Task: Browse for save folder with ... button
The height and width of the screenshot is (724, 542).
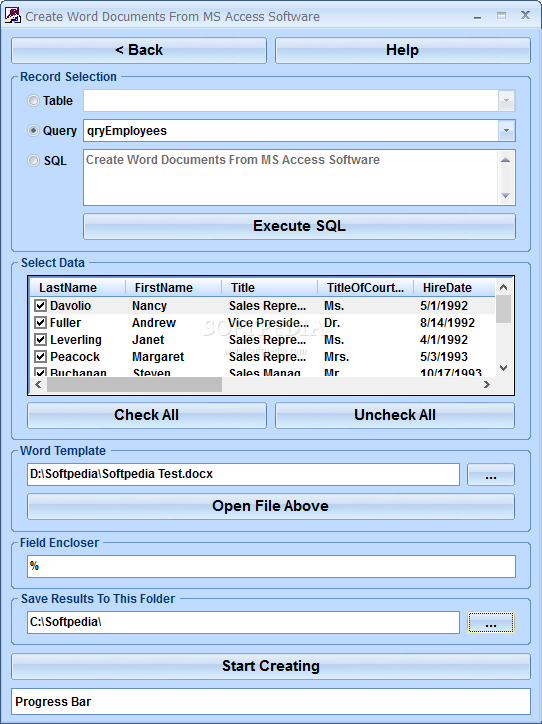Action: 491,622
